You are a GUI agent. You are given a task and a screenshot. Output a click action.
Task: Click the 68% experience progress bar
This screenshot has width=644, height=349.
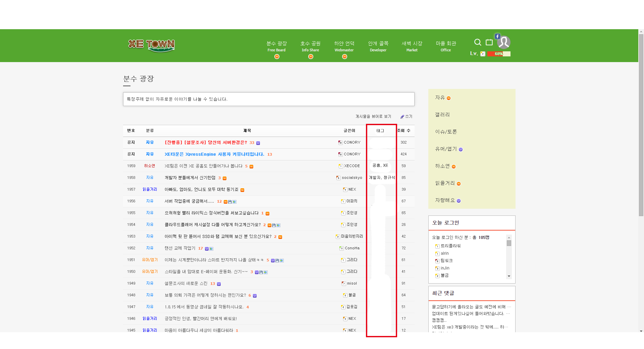click(x=499, y=54)
